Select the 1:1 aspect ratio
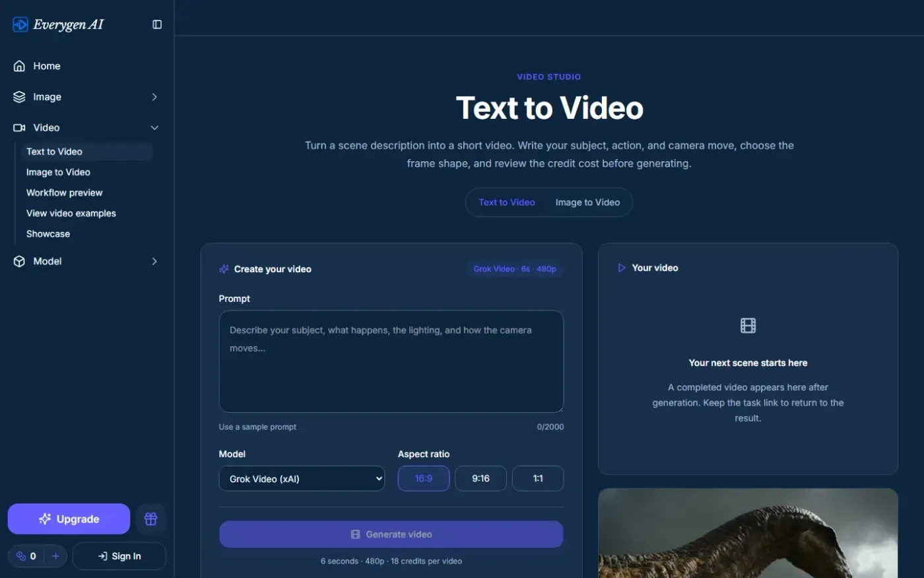The width and height of the screenshot is (924, 578). (x=538, y=478)
